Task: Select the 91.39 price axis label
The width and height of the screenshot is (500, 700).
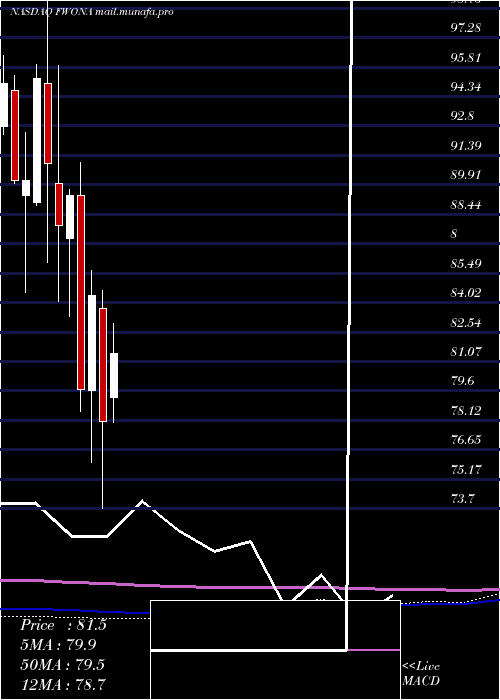Action: [466, 146]
